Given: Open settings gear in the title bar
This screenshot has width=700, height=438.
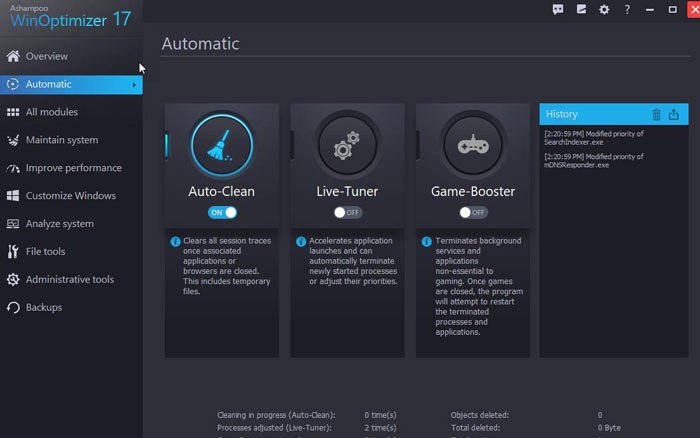Looking at the screenshot, I should 604,9.
